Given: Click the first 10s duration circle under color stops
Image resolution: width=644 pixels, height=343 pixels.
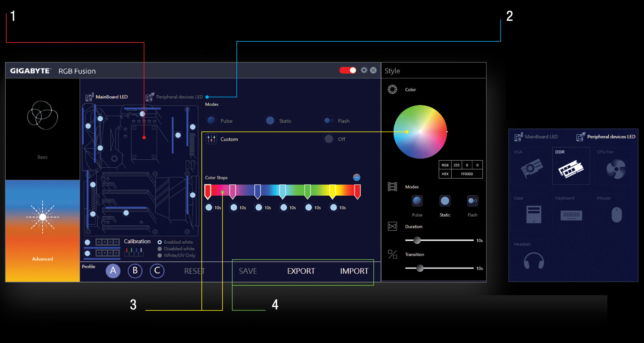Looking at the screenshot, I should (x=209, y=208).
